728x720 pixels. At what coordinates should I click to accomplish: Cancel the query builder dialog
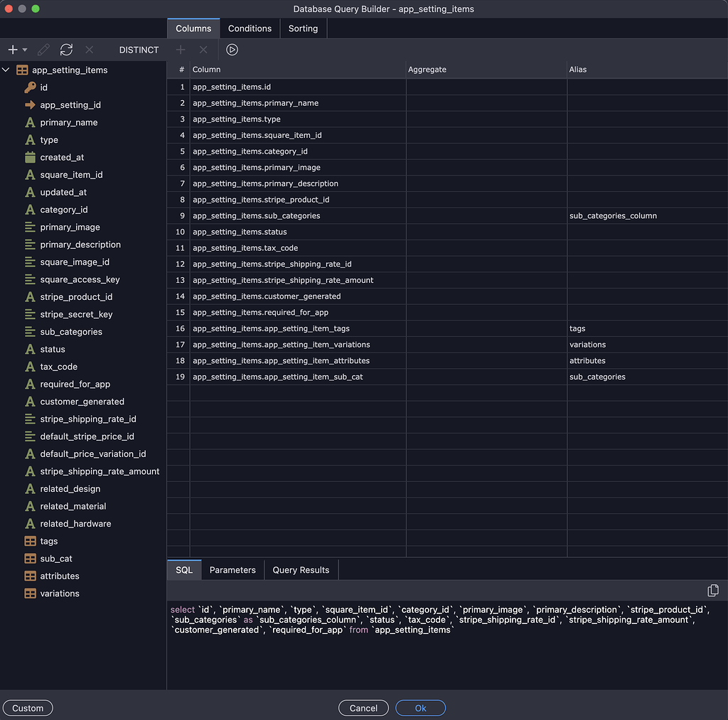[363, 708]
